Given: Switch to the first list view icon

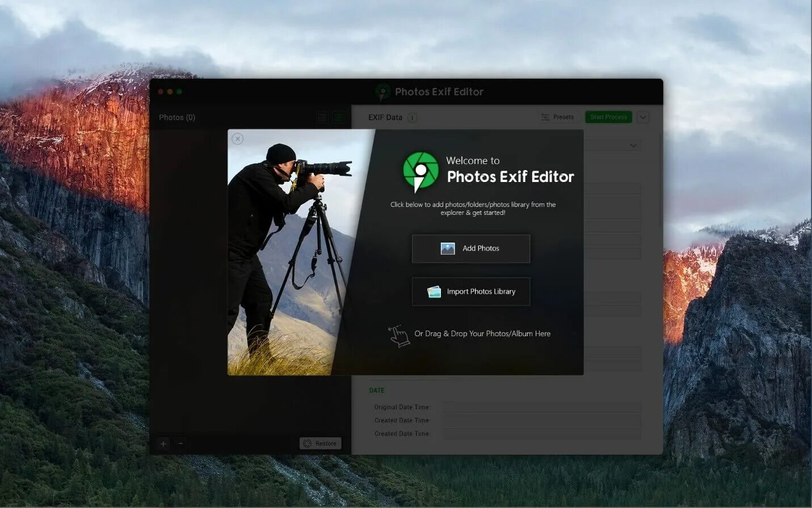Looking at the screenshot, I should click(x=322, y=117).
